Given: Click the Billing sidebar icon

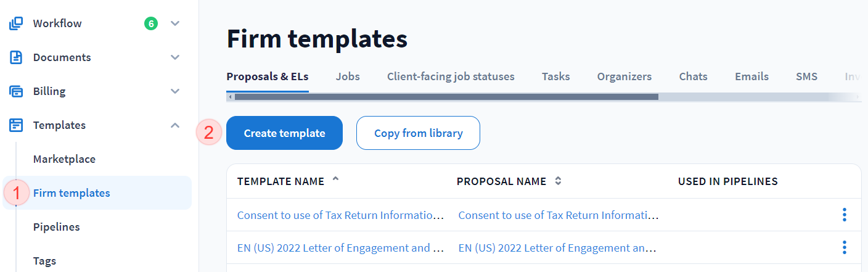Looking at the screenshot, I should 15,91.
